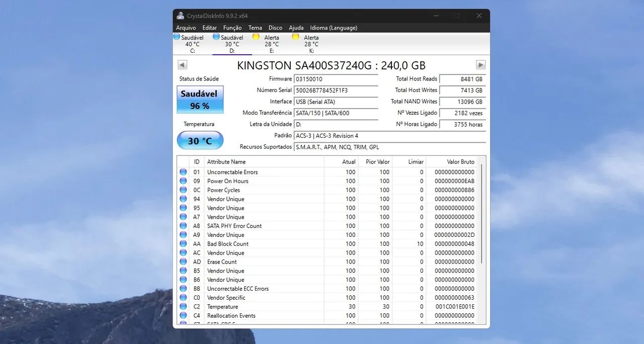The image size is (644, 344).
Task: Click the Interface field USB (Serial ATA)
Action: tap(336, 102)
